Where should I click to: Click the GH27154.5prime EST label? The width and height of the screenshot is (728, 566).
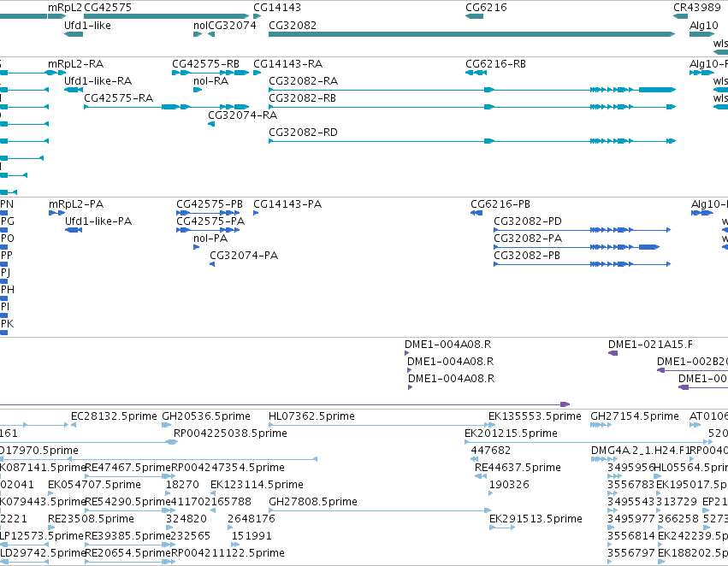tap(635, 416)
